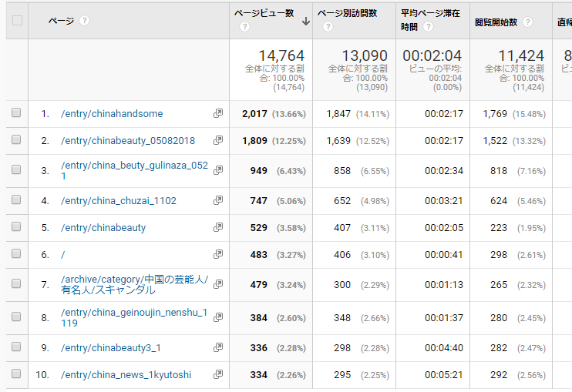Open /entry/chinahandsome page in new window icon
The height and width of the screenshot is (392, 572).
(218, 113)
